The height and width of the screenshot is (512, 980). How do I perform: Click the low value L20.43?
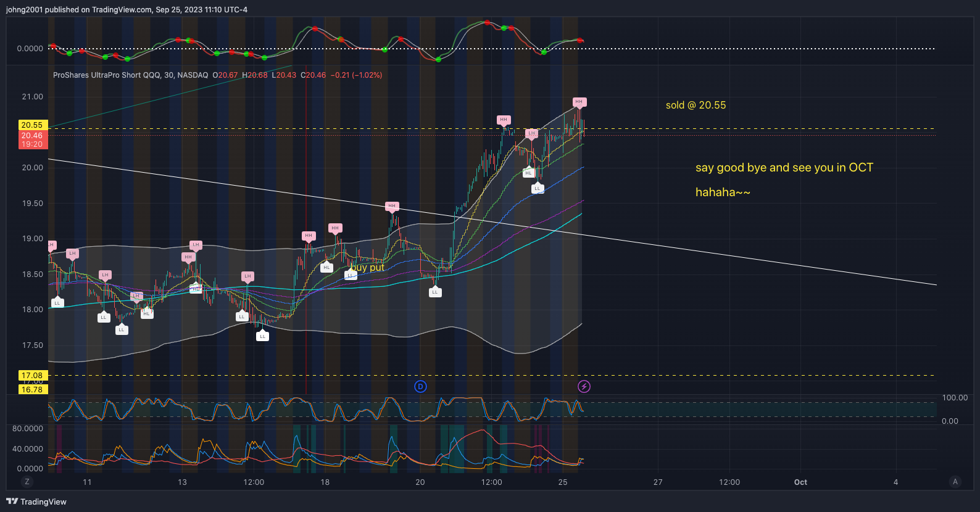[284, 75]
